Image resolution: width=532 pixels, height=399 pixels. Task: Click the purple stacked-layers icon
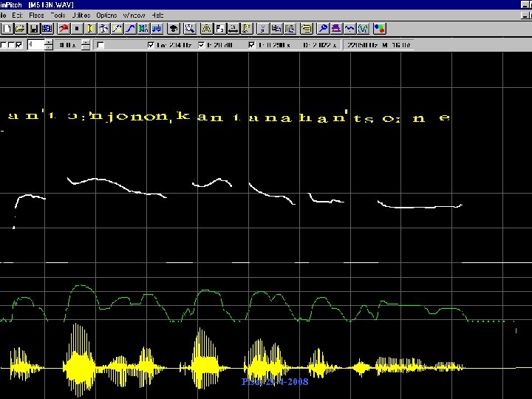[x=336, y=29]
